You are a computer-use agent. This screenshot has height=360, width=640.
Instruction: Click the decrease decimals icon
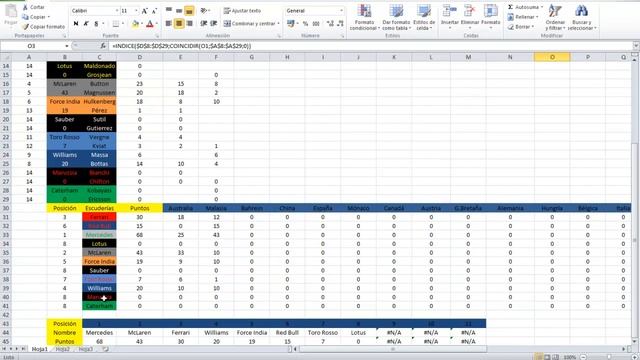340,24
